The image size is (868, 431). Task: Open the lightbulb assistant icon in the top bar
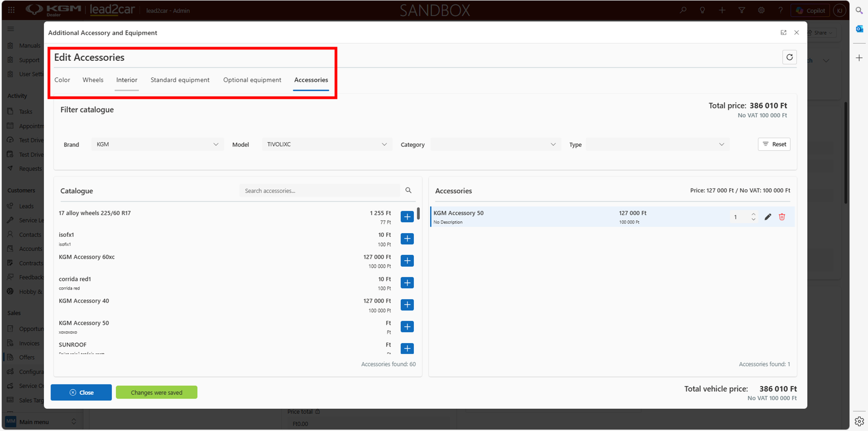pyautogui.click(x=703, y=10)
